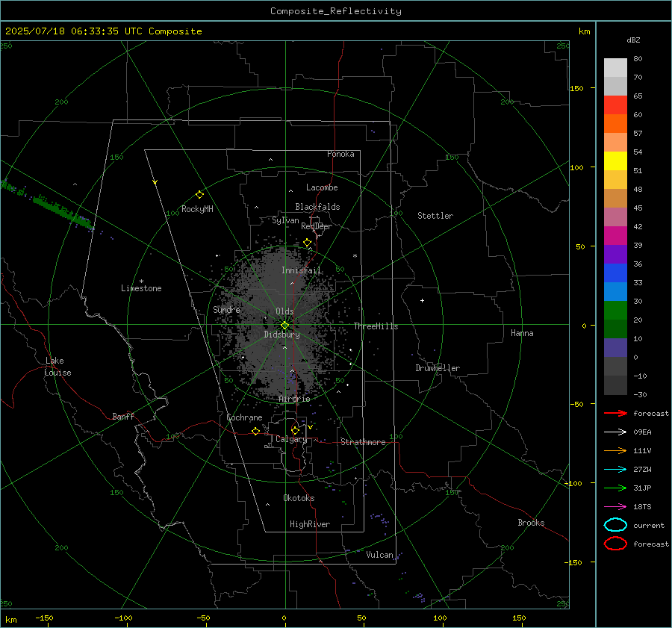Click the Calgary city label
Viewport: 672px width, 628px height.
(x=291, y=439)
